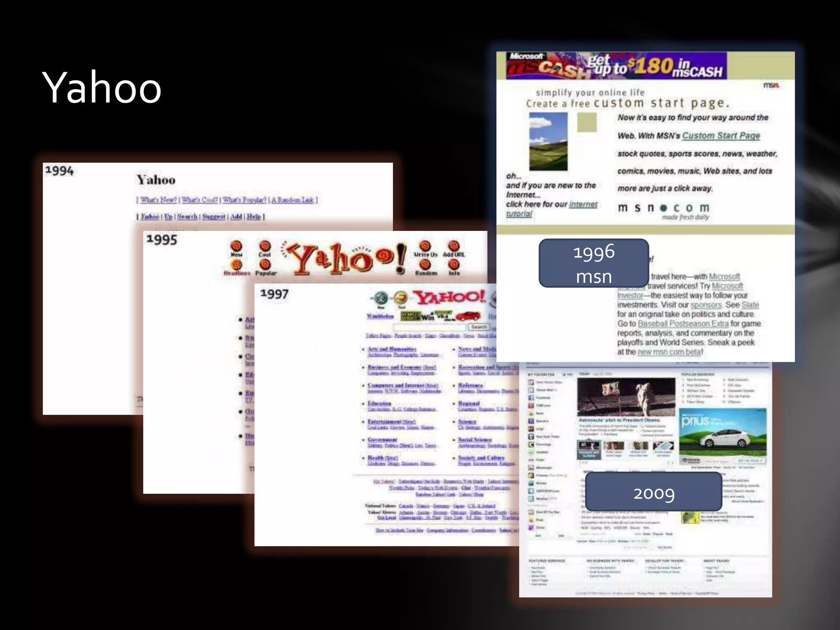Click new msn.com beta link

669,352
